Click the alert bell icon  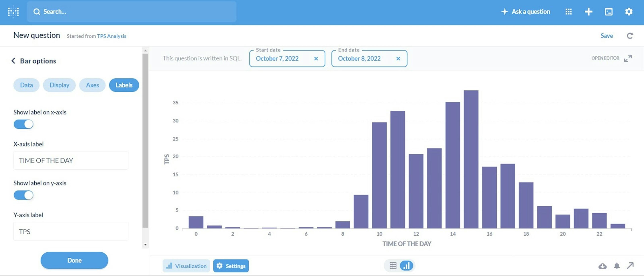617,266
